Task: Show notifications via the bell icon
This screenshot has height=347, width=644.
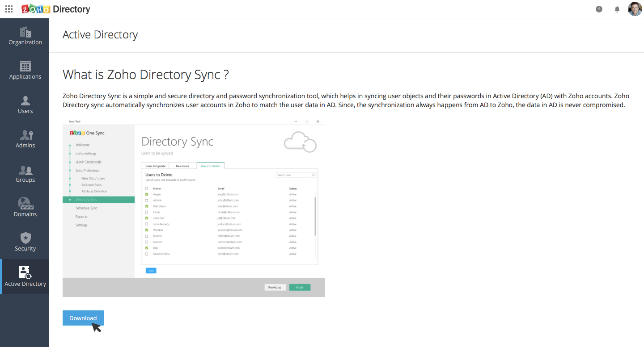Action: (x=617, y=9)
